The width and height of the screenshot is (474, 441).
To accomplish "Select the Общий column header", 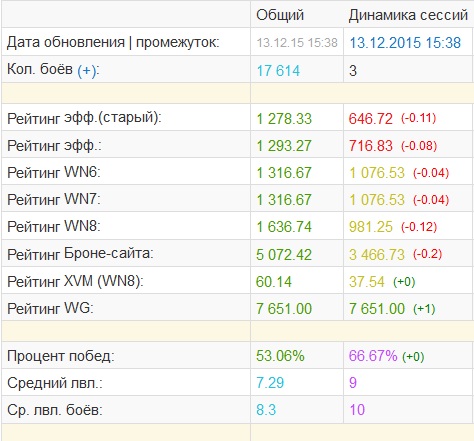I will pos(280,15).
